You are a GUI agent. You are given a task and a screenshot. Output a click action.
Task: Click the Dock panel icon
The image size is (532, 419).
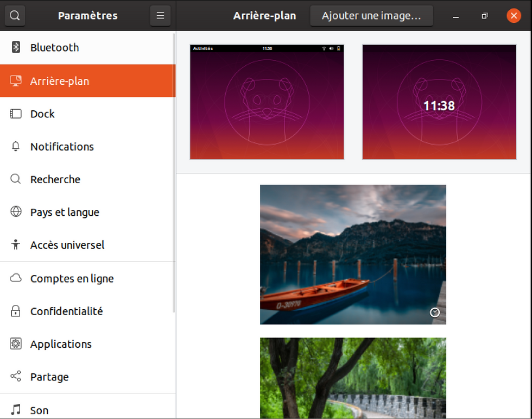point(16,114)
